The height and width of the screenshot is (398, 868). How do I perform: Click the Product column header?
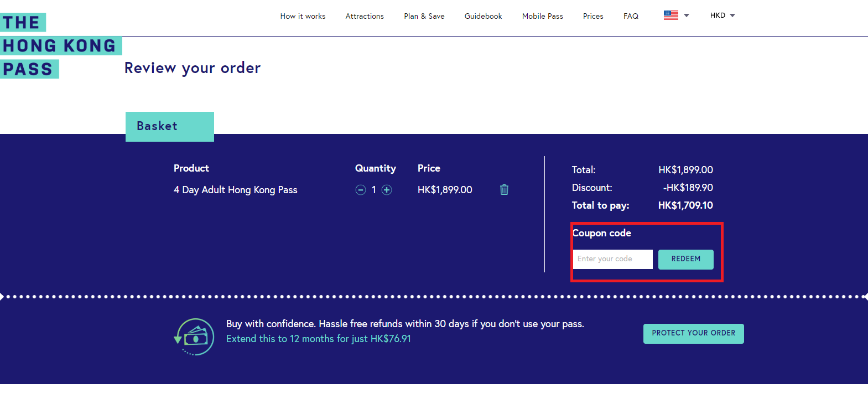(191, 168)
